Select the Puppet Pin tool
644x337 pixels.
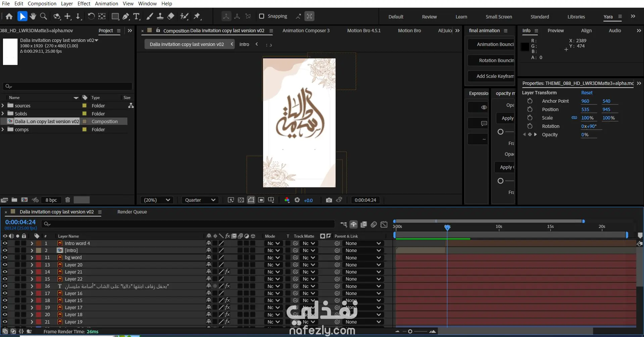pos(197,16)
